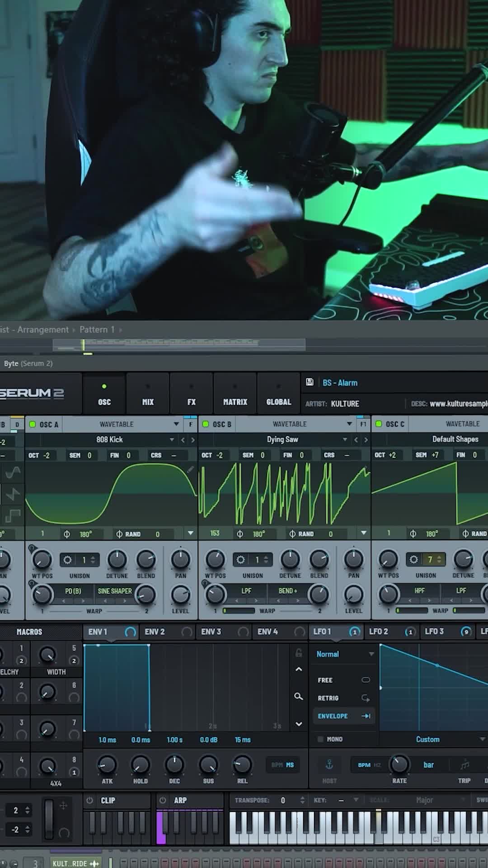Viewport: 488px width, 868px height.
Task: Click the envelope scroll down chevron
Action: (x=299, y=724)
